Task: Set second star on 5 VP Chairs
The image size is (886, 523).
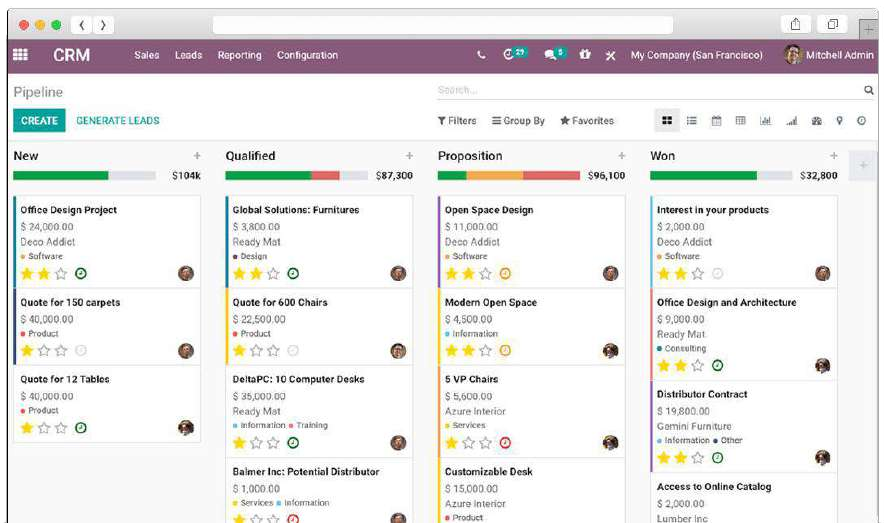Action: tap(468, 443)
